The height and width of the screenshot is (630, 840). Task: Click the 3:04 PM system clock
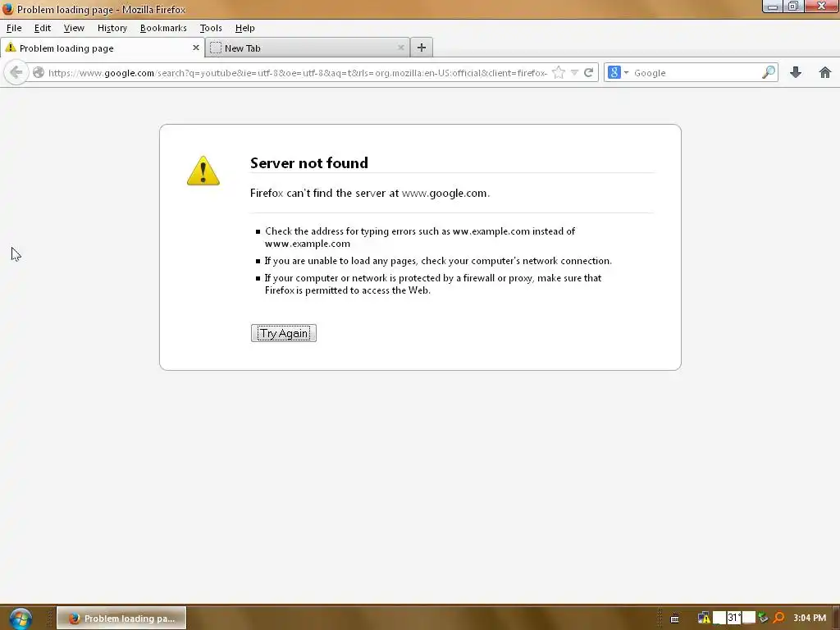coord(810,619)
